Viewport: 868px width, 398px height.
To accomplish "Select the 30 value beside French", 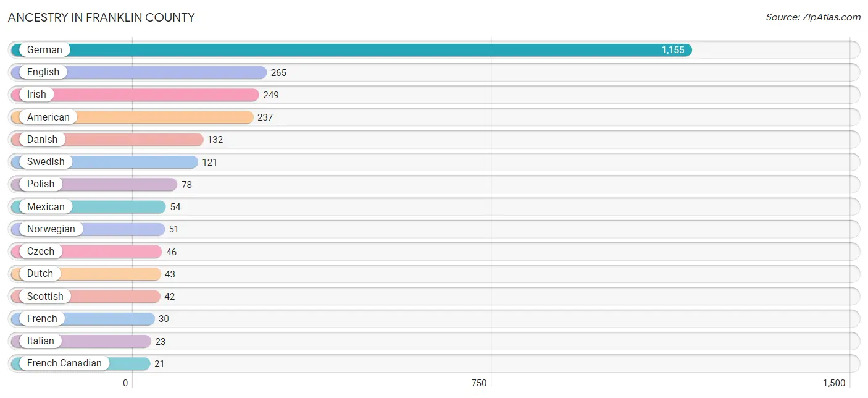I will tap(164, 319).
